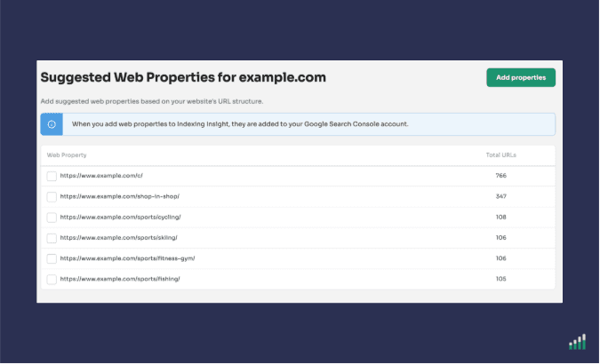
Task: Click the Web Property column header
Action: pyautogui.click(x=67, y=155)
